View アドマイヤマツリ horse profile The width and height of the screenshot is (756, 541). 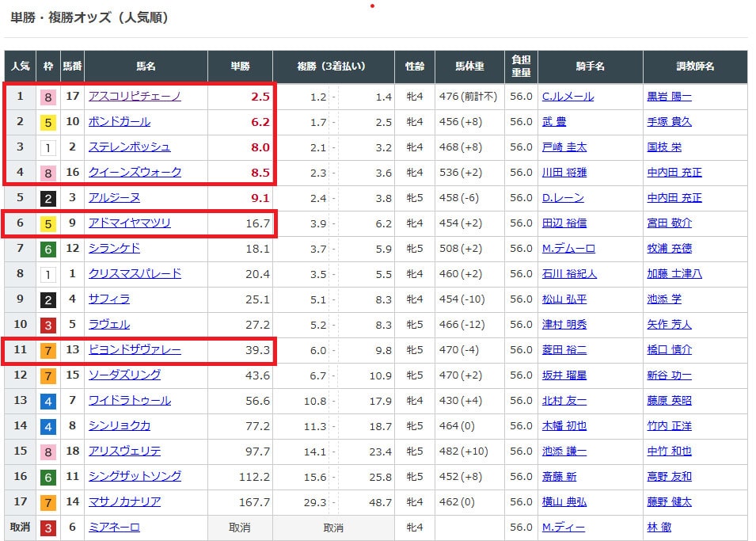(129, 223)
